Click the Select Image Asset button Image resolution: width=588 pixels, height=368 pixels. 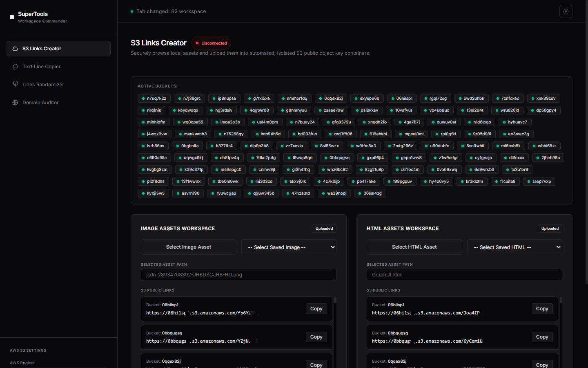coord(189,247)
